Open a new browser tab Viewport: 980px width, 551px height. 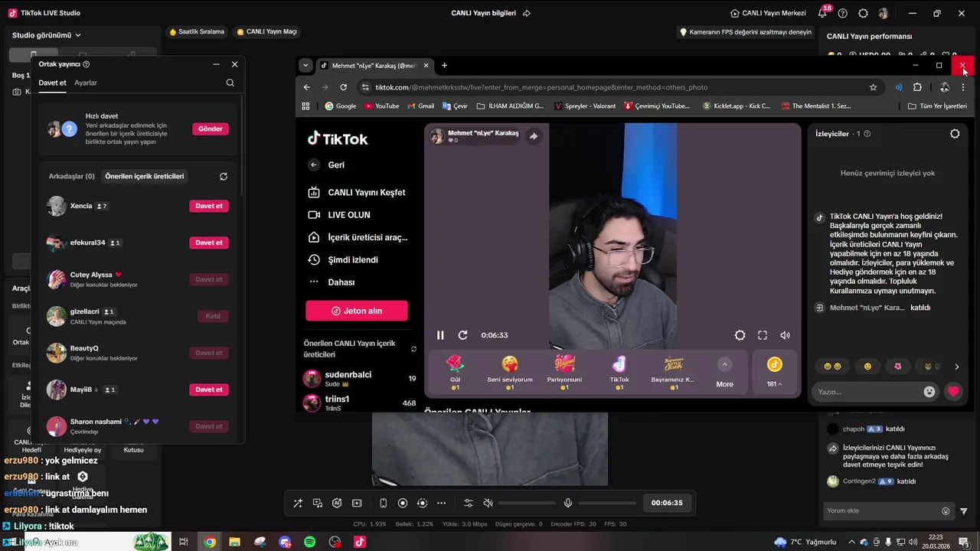(444, 65)
